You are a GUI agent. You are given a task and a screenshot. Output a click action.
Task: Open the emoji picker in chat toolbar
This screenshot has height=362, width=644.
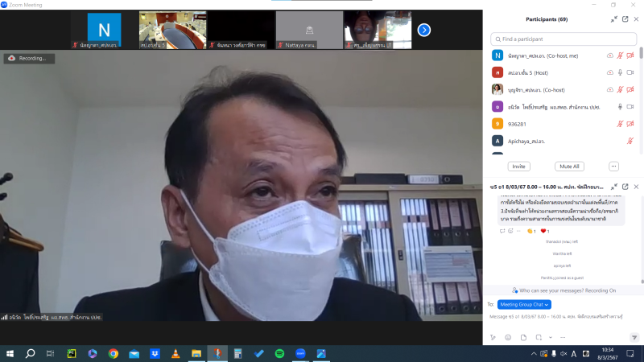508,337
